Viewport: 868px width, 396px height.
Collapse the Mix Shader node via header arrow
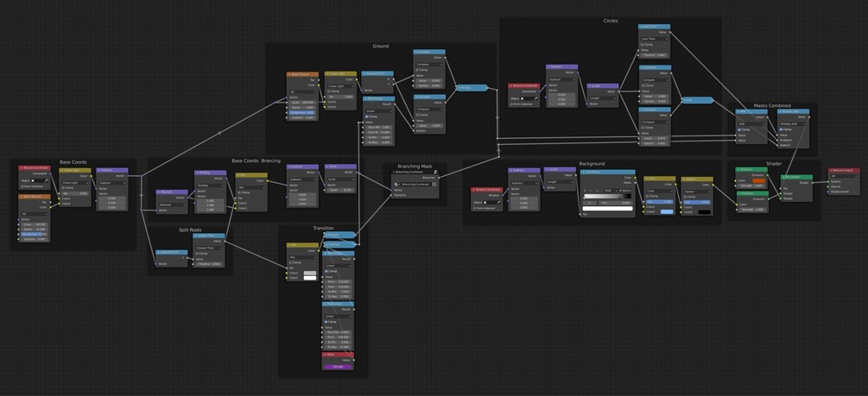click(783, 177)
